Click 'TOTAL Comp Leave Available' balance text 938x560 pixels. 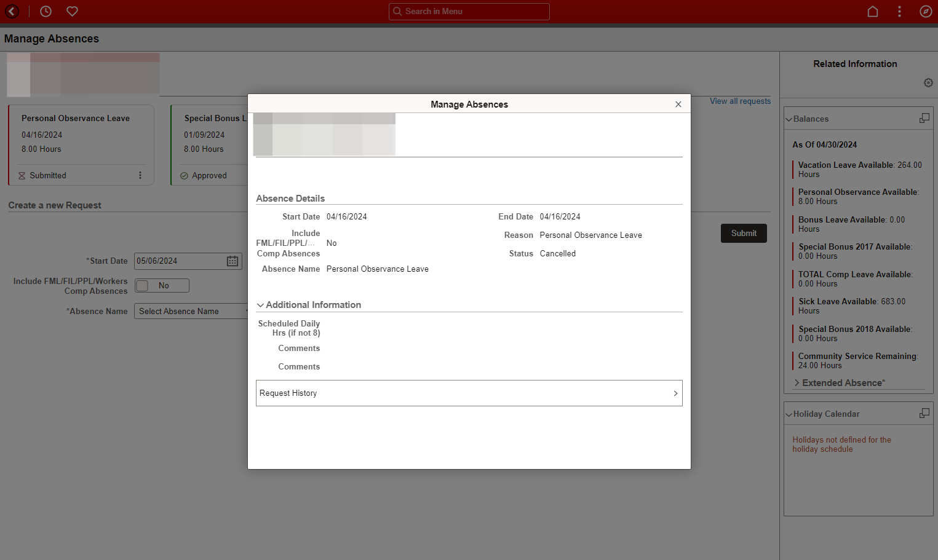856,279
